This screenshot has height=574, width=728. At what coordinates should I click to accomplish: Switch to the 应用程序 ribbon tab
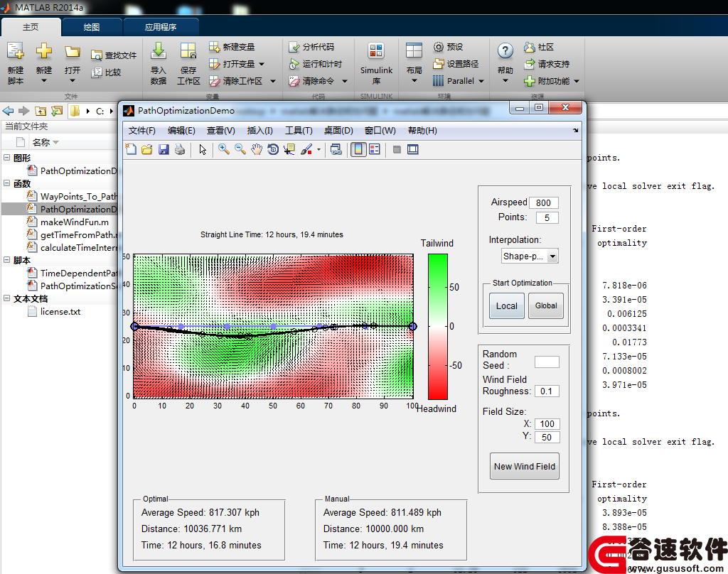pyautogui.click(x=160, y=28)
